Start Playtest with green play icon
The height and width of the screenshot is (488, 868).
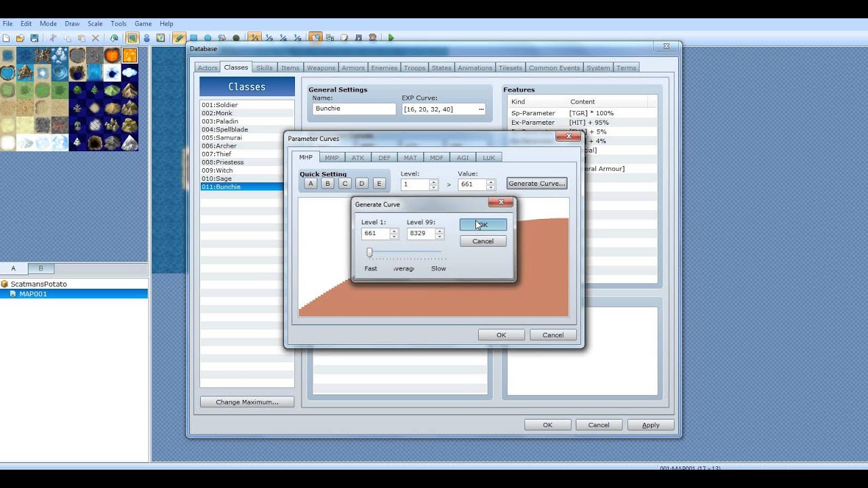[391, 38]
